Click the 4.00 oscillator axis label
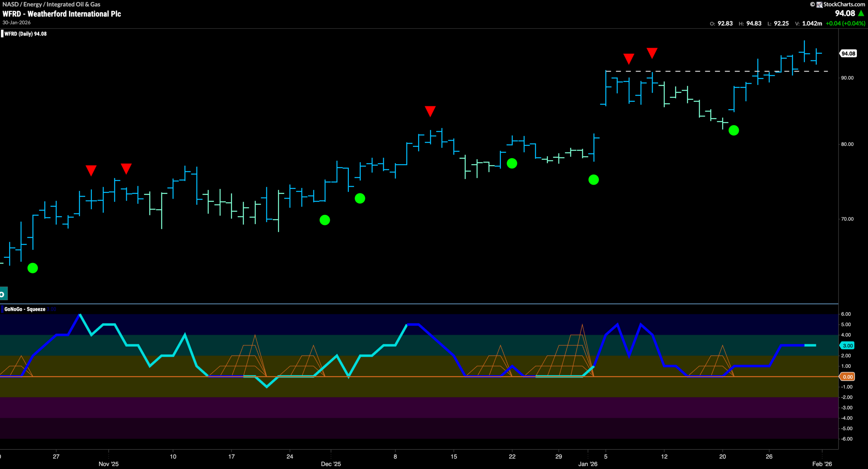 846,335
